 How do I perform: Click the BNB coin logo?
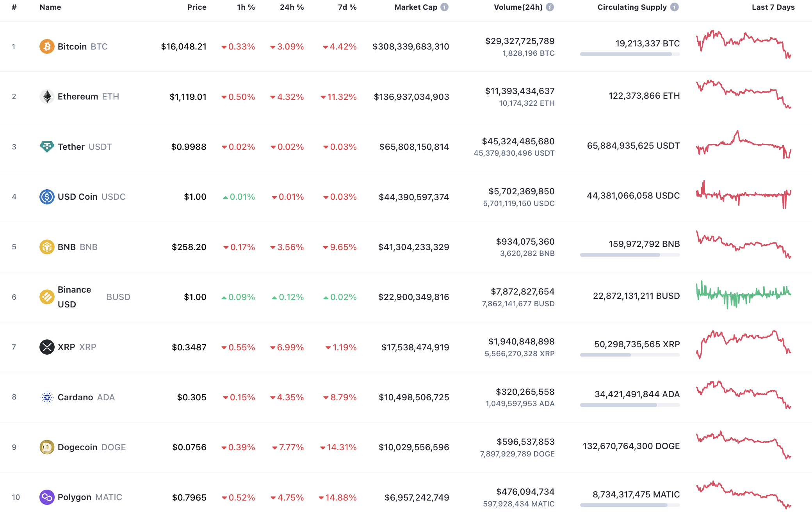(47, 247)
